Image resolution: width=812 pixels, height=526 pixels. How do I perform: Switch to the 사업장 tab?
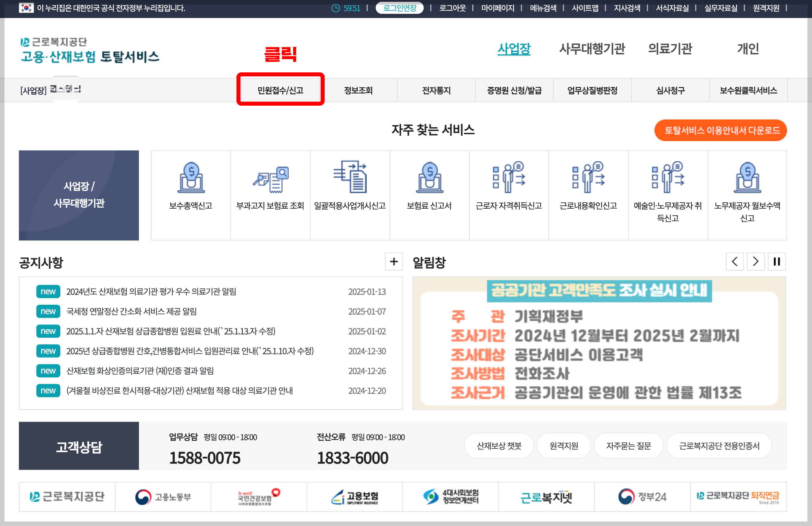pyautogui.click(x=514, y=49)
